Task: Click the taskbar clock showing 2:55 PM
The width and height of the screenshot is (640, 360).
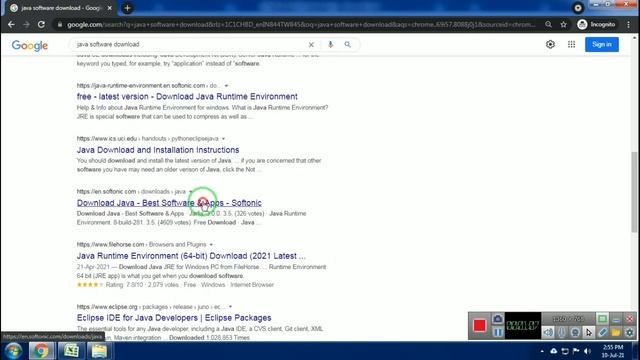Action: (x=613, y=351)
